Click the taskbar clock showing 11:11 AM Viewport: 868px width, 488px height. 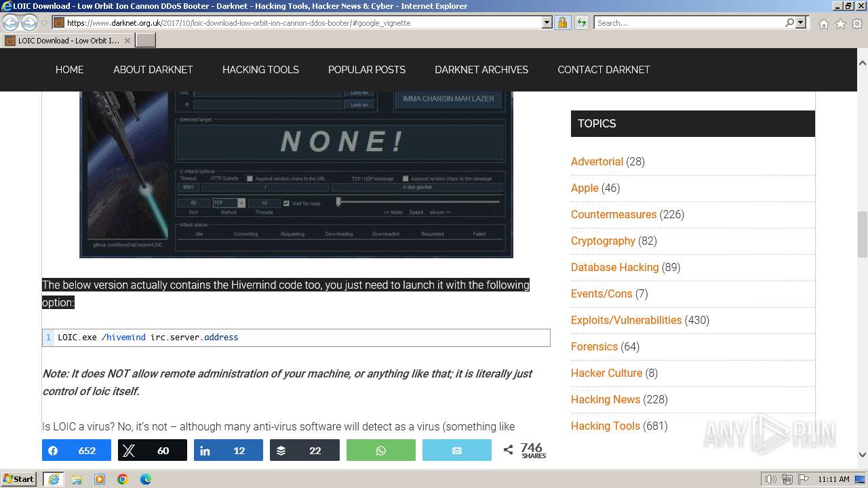833,479
